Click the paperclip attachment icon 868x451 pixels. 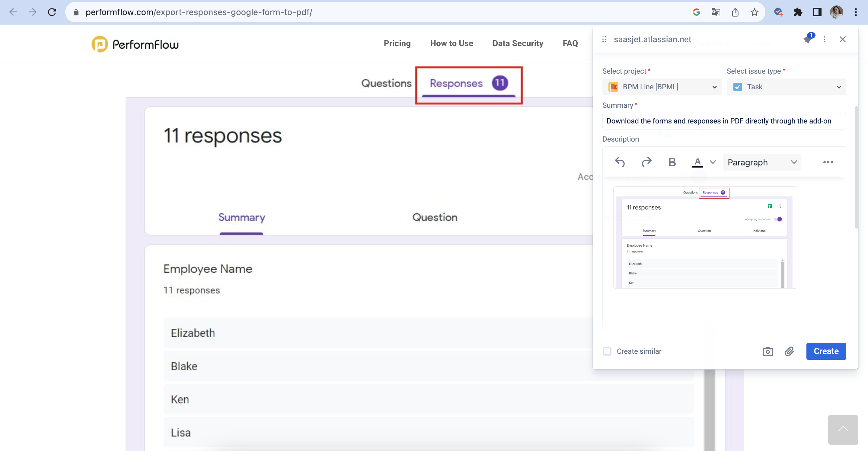(x=789, y=351)
